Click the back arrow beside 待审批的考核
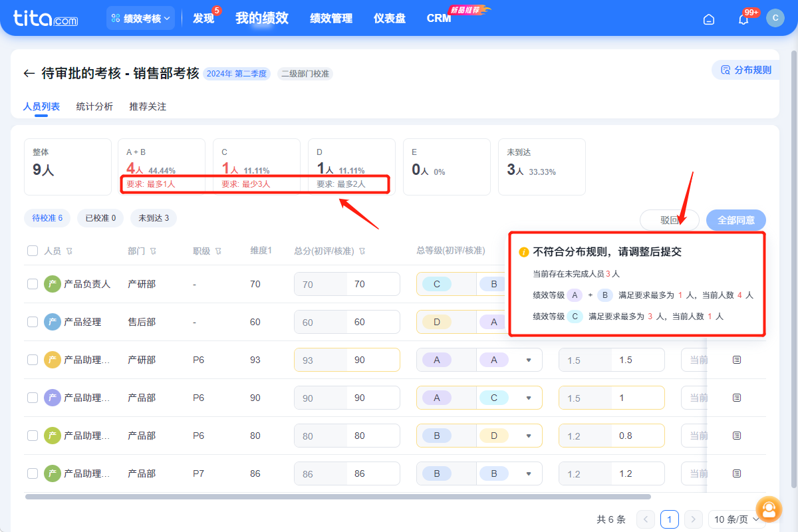Screen dimensions: 798x532 [x=29, y=74]
